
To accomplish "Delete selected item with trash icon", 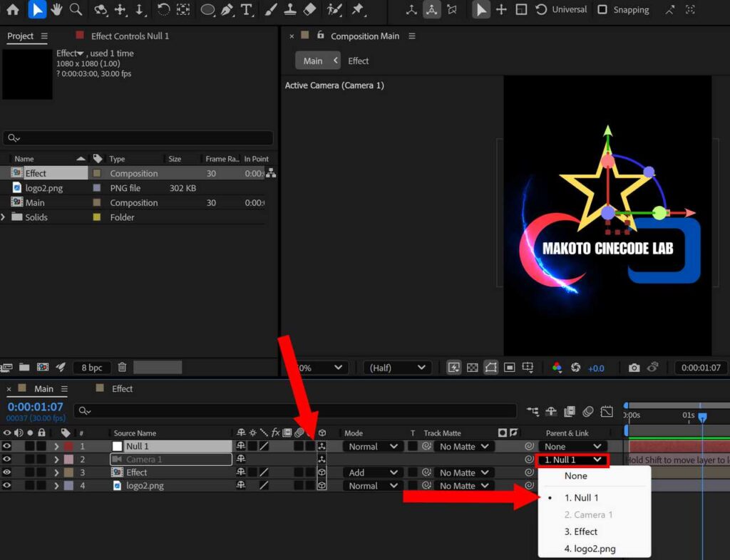I will coord(122,368).
